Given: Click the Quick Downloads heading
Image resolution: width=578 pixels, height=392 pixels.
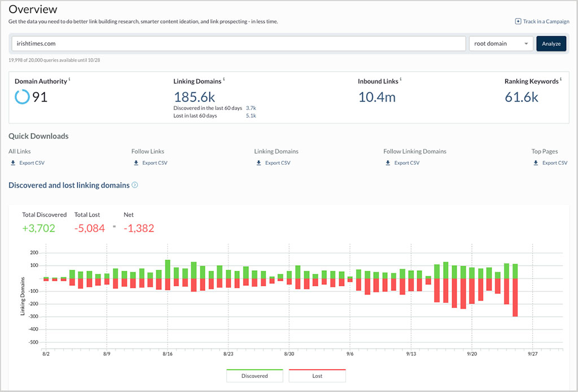Looking at the screenshot, I should click(x=38, y=136).
